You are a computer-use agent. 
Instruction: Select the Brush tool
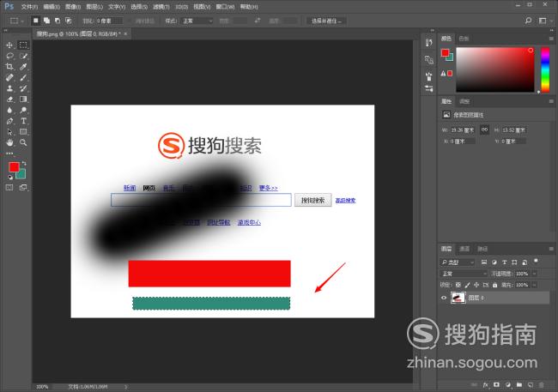click(x=23, y=77)
